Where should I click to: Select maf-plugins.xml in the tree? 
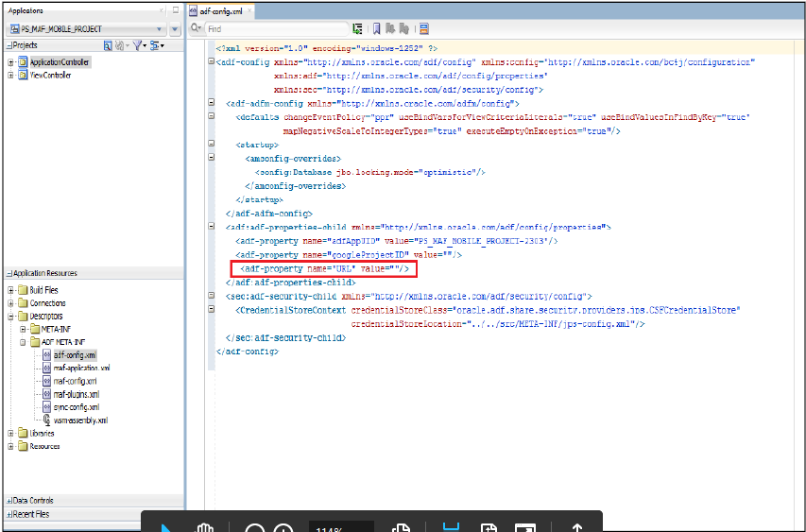pyautogui.click(x=77, y=394)
